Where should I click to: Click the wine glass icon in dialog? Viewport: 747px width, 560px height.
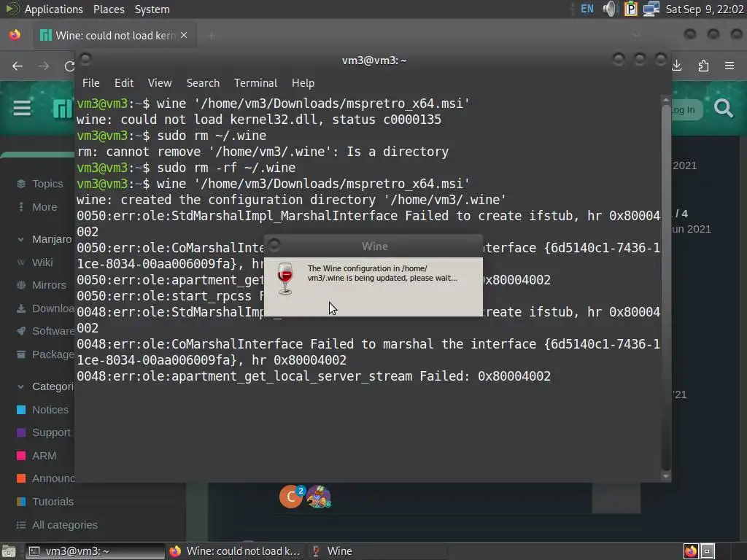tap(285, 279)
